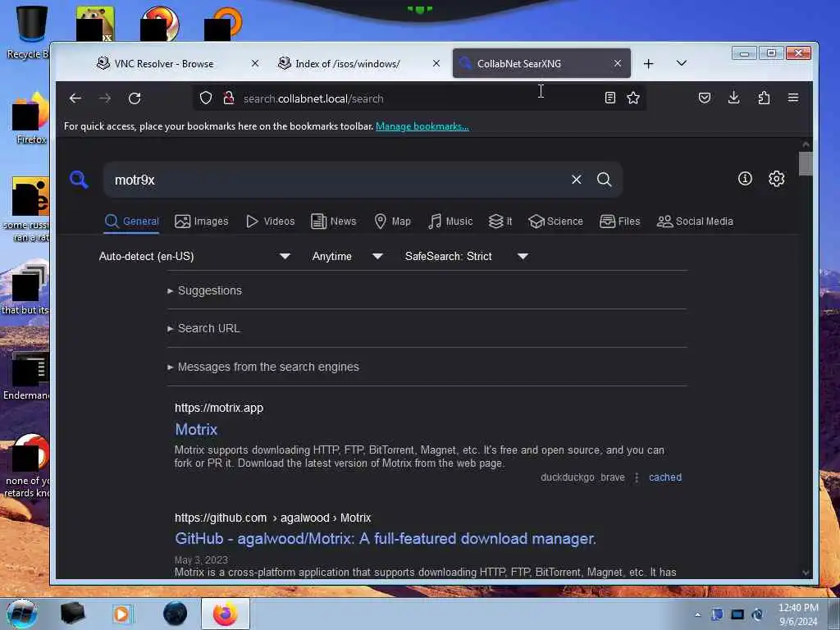840x630 pixels.
Task: Select the Files search category
Action: pyautogui.click(x=620, y=221)
